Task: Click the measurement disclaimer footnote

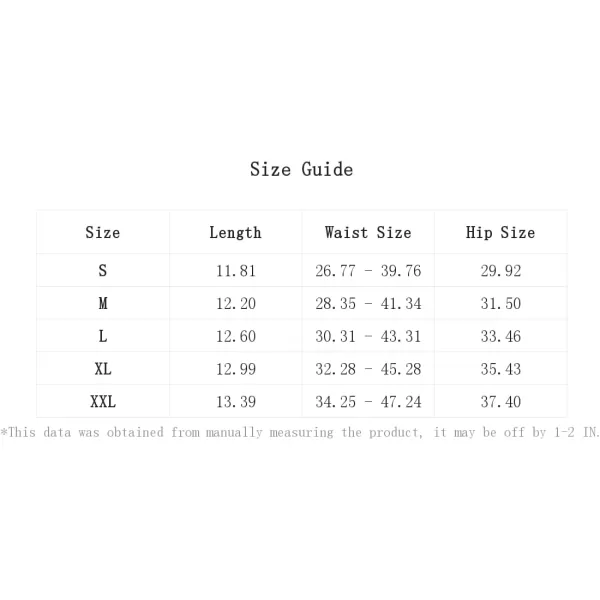Action: (x=300, y=432)
